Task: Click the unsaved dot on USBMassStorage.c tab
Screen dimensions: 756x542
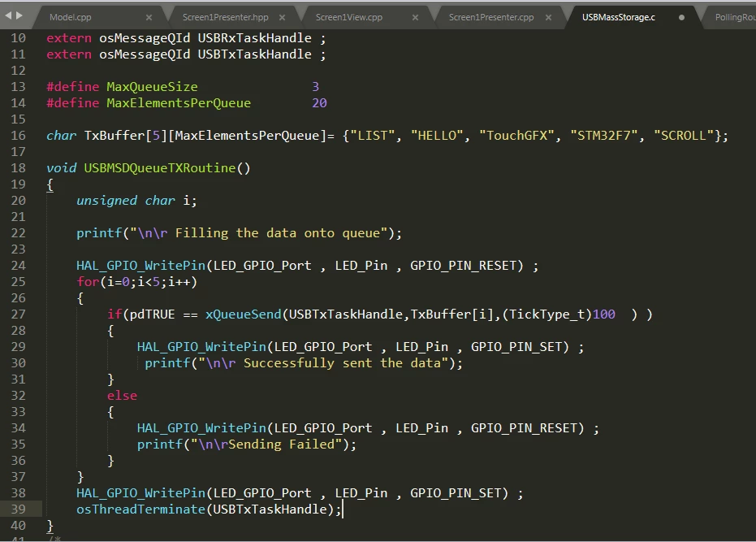Action: coord(681,17)
